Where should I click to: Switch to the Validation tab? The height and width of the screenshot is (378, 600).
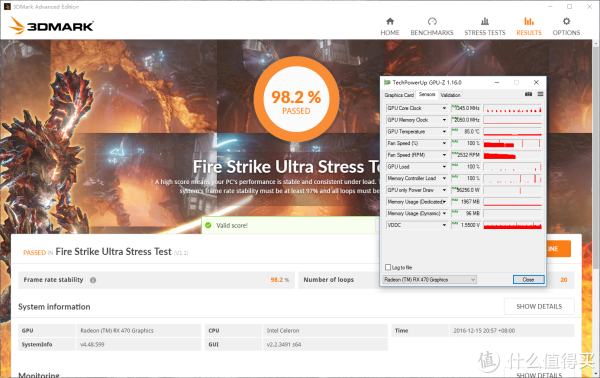(x=450, y=95)
